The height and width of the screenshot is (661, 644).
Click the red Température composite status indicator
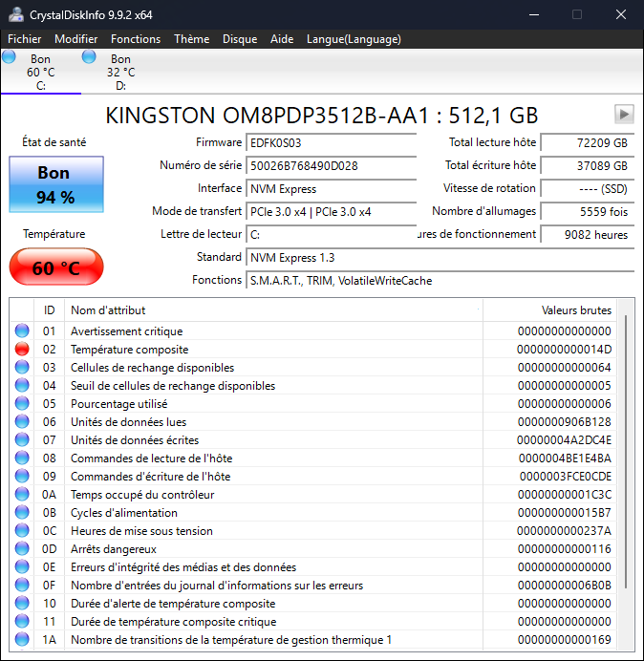coord(22,349)
